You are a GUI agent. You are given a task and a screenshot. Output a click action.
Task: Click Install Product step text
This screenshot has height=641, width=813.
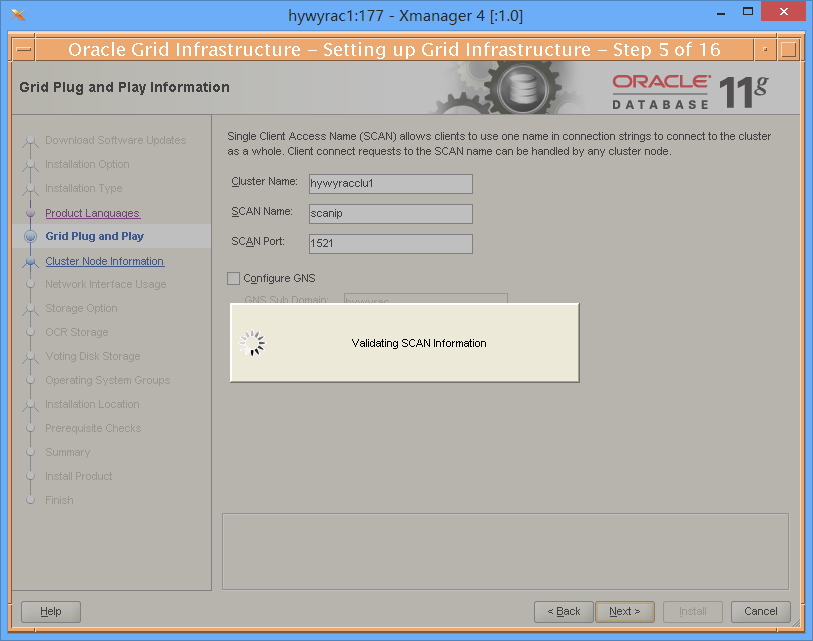click(x=78, y=476)
